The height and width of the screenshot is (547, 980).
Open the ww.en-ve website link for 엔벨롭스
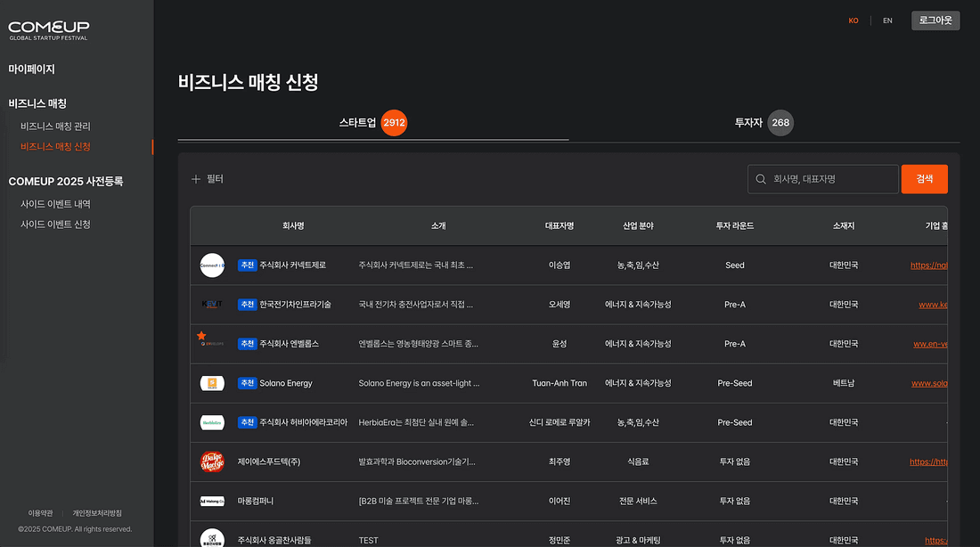(x=930, y=344)
